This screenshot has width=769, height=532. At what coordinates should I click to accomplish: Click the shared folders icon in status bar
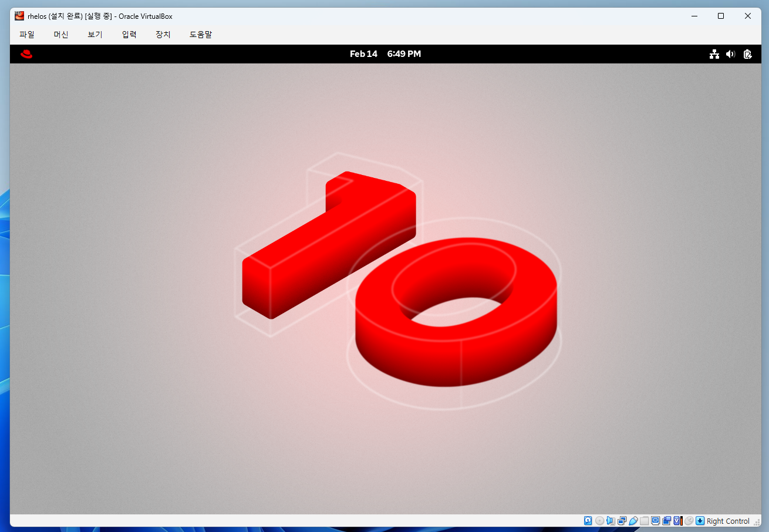pyautogui.click(x=645, y=521)
